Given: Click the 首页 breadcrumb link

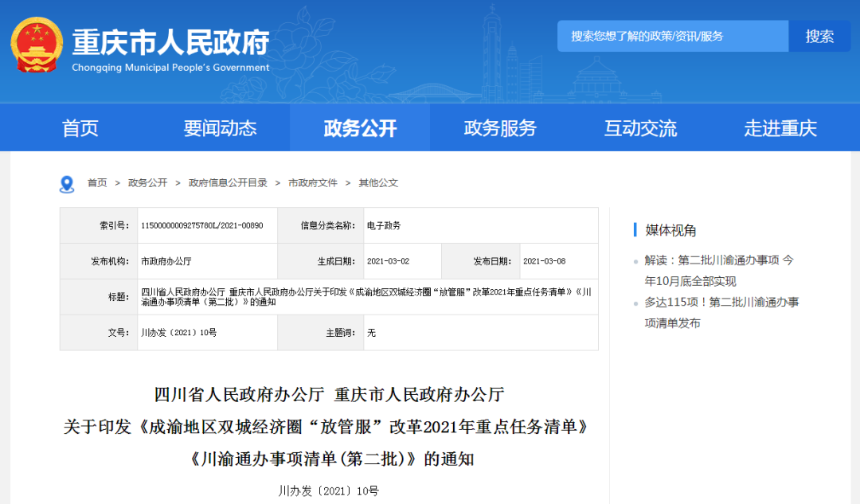Looking at the screenshot, I should click(97, 183).
